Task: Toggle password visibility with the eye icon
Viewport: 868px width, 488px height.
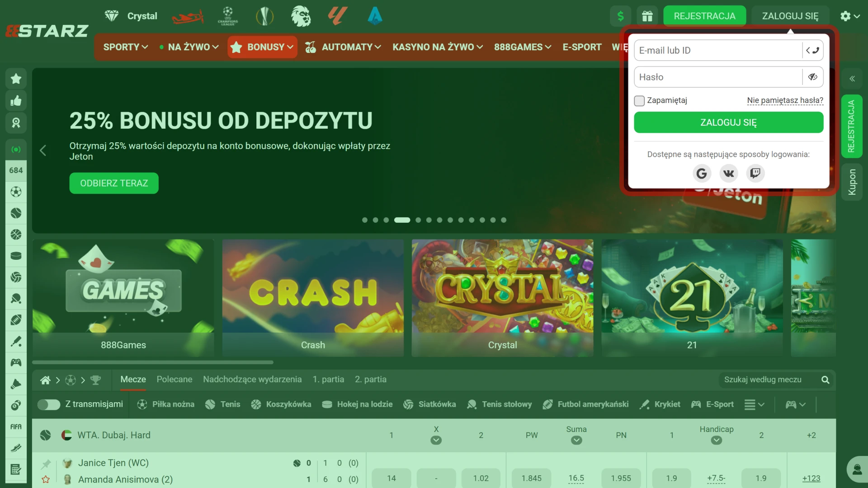Action: (812, 77)
